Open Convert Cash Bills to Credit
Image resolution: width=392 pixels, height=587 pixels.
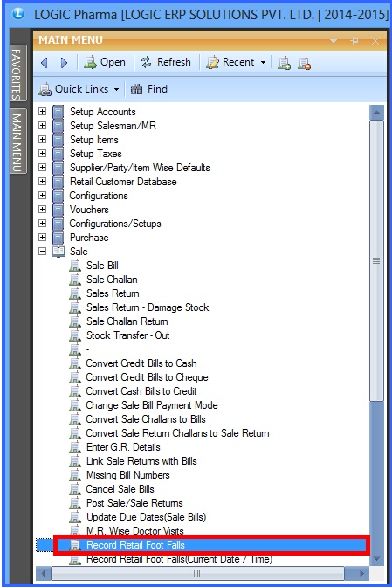141,391
